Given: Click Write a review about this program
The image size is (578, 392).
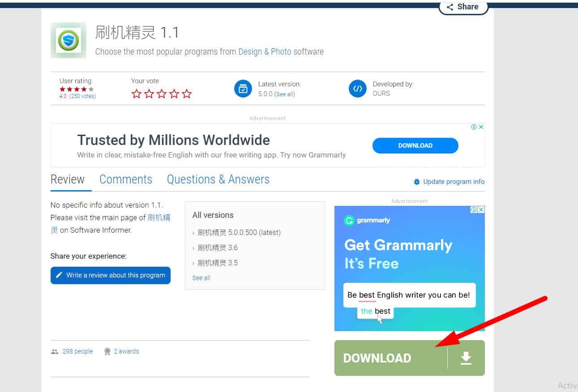Looking at the screenshot, I should pos(111,275).
